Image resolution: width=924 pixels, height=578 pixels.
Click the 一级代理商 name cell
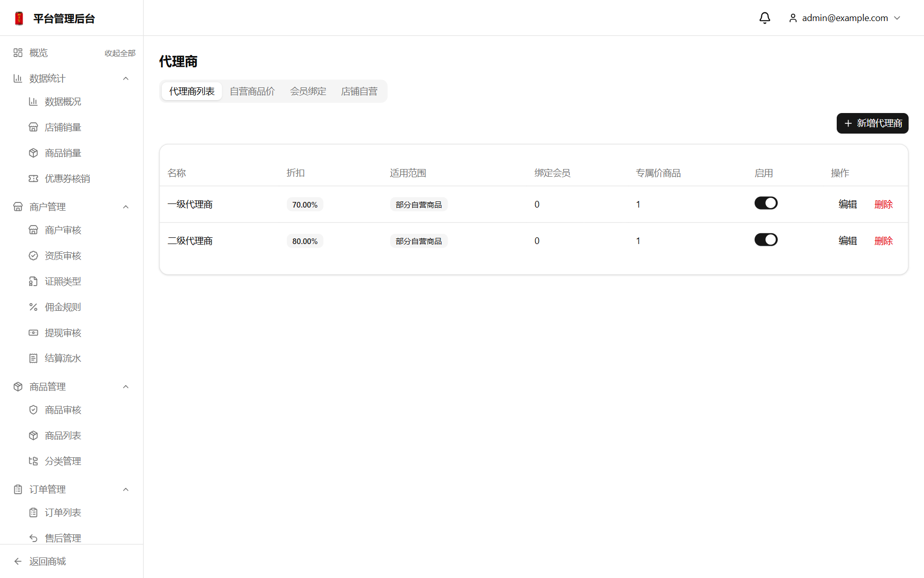[x=190, y=204]
